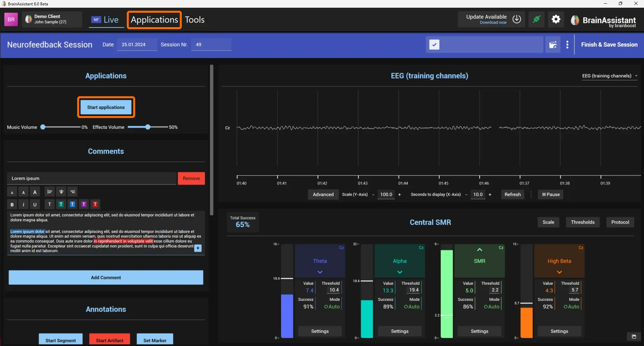Toggle Auto mode for Theta band
Image resolution: width=644 pixels, height=346 pixels.
(332, 306)
